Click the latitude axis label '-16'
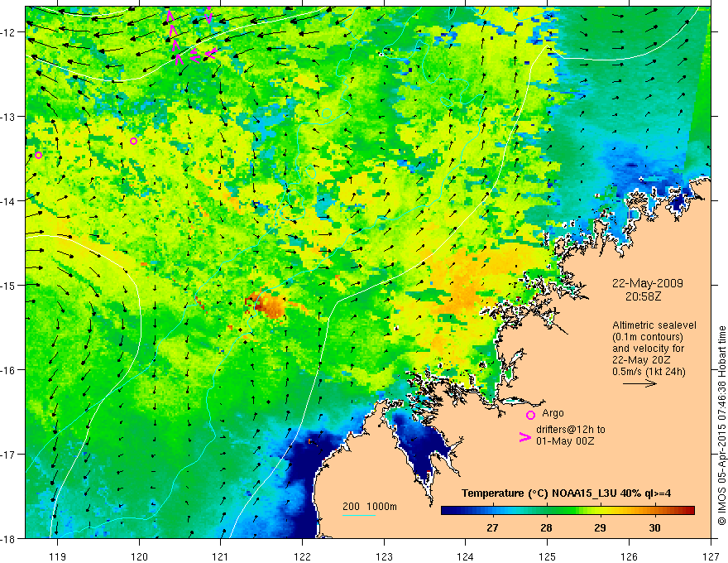The width and height of the screenshot is (728, 563). (x=9, y=370)
